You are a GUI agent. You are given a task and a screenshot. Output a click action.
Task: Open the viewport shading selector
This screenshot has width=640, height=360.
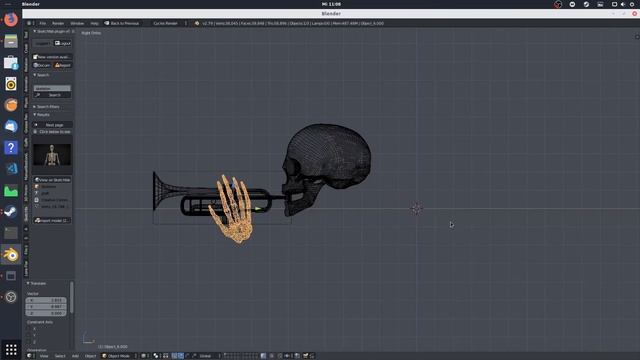(x=145, y=356)
